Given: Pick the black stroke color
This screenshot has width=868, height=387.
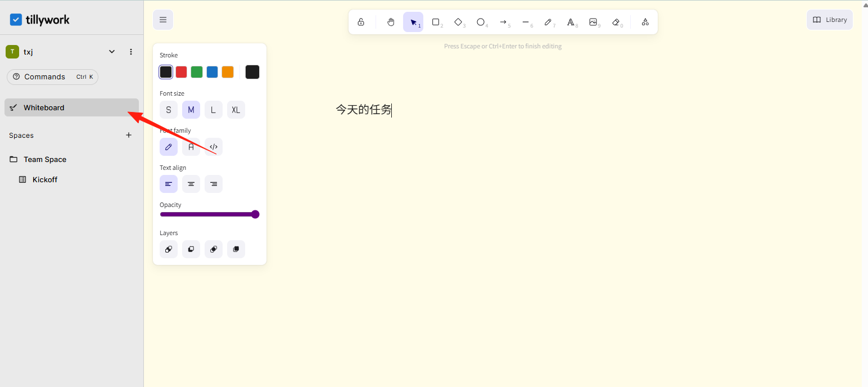Looking at the screenshot, I should pyautogui.click(x=166, y=72).
